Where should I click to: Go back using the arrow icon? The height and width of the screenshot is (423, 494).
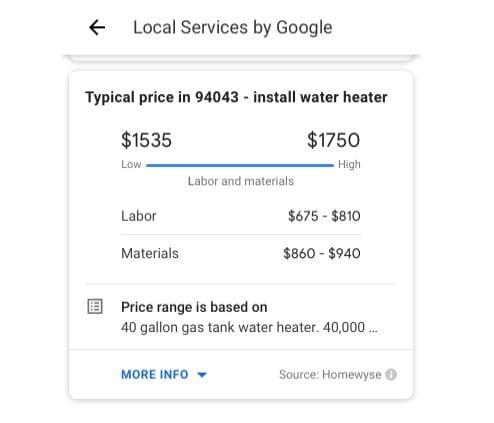click(x=97, y=27)
